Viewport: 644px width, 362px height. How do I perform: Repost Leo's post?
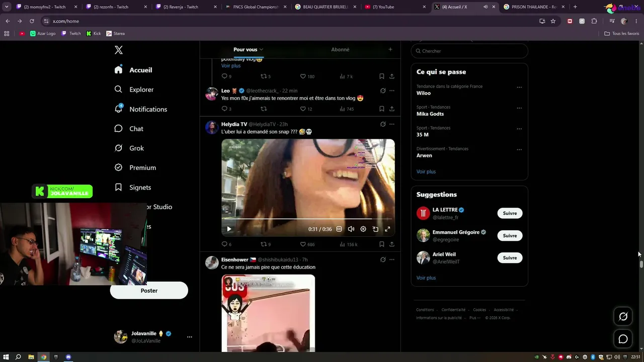[x=263, y=109]
